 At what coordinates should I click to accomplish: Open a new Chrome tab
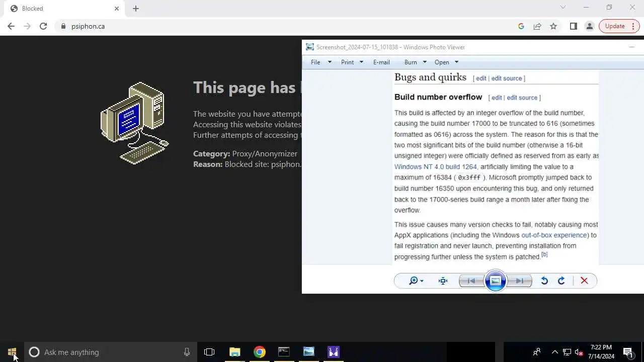point(136,9)
